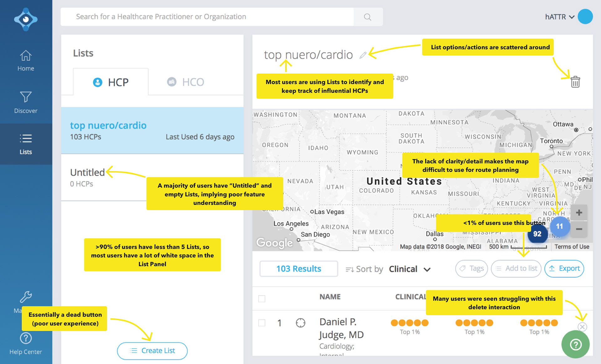Click the map cluster marker 92
The height and width of the screenshot is (364, 601).
coord(537,234)
